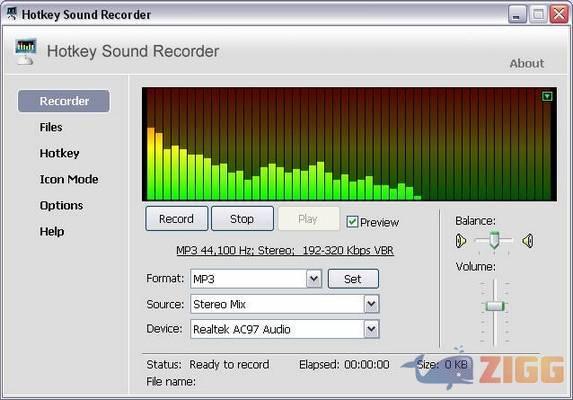Switch to the Files section

click(51, 127)
